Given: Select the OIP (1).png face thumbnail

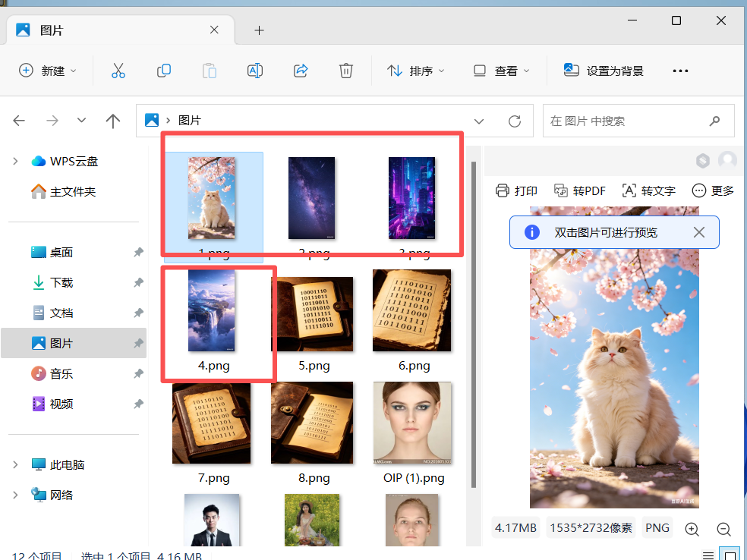Looking at the screenshot, I should [412, 423].
